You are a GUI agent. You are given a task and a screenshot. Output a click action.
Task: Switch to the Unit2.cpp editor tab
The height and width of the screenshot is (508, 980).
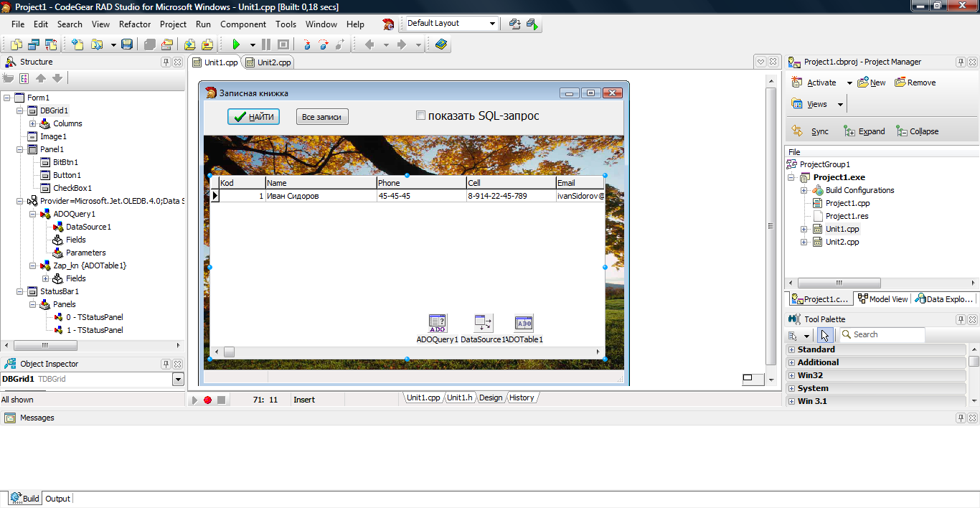click(x=269, y=62)
